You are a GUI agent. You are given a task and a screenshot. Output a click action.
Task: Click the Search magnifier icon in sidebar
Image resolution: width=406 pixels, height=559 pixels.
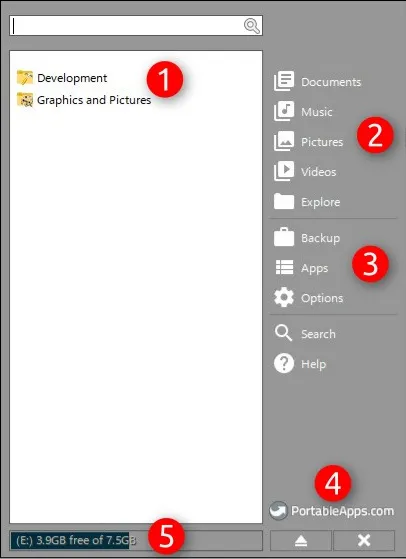283,333
